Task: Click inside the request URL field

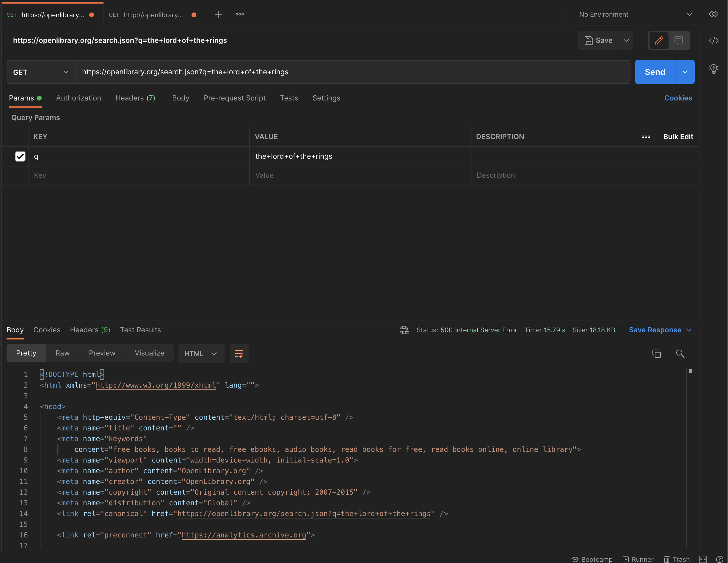Action: click(333, 72)
